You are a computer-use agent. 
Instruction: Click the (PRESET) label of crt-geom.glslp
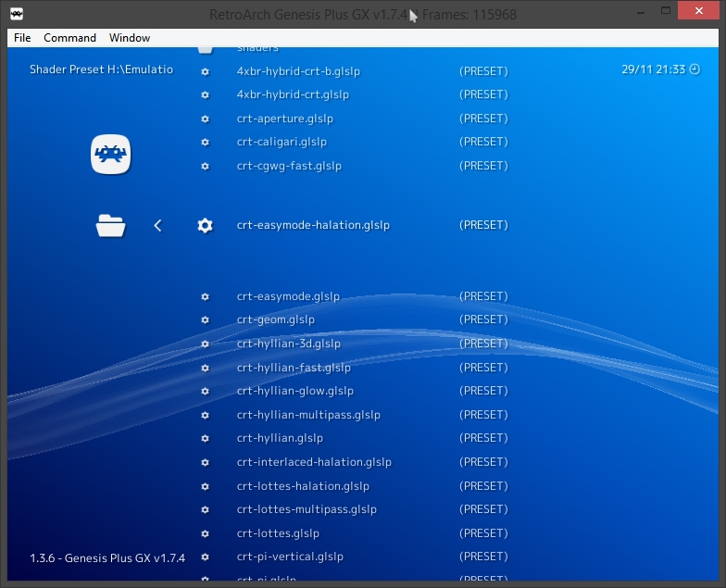click(483, 319)
